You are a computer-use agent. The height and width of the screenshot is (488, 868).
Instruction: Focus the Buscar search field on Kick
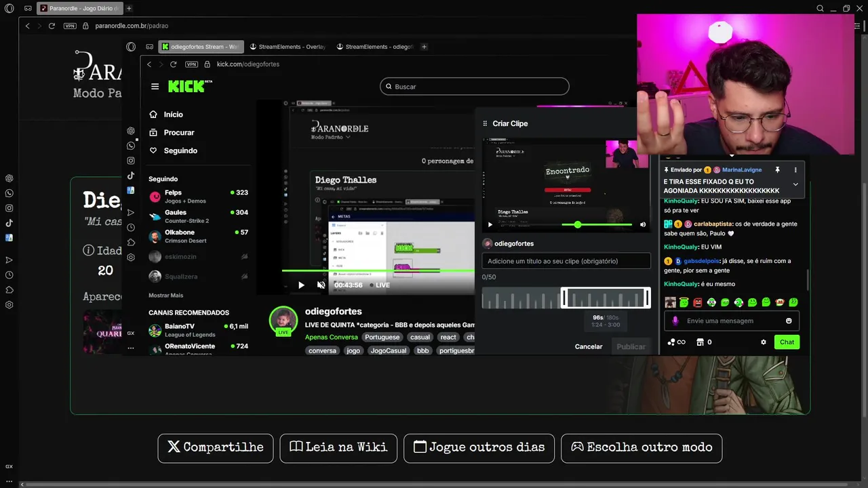[x=475, y=87]
